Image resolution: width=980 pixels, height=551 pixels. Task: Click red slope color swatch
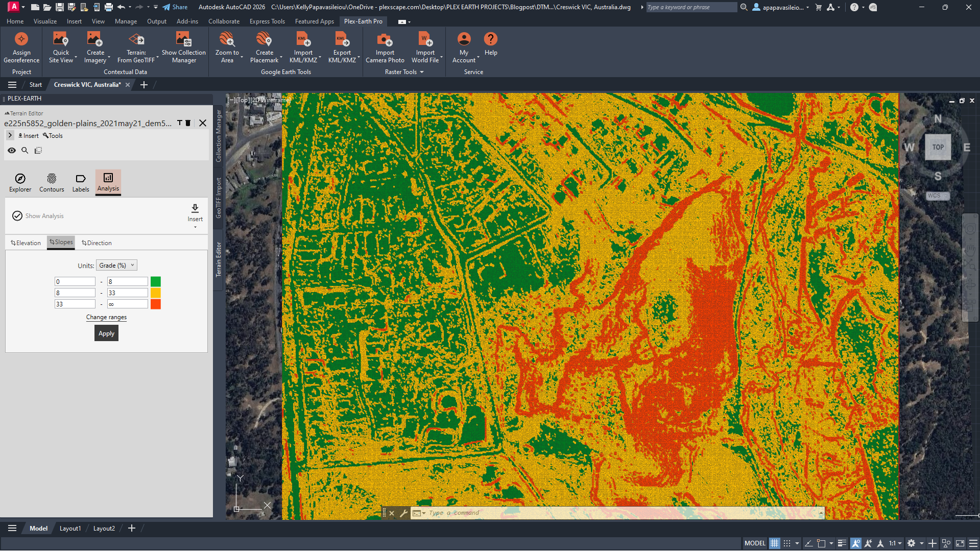(156, 304)
